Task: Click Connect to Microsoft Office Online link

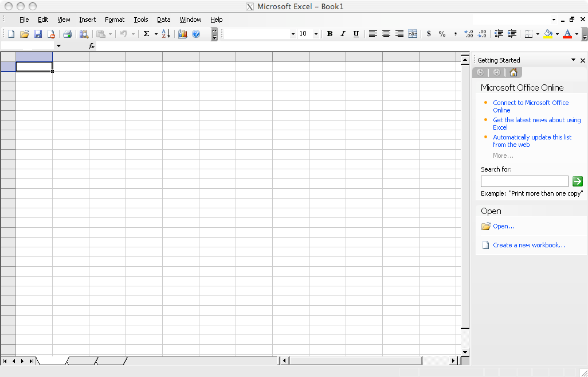Action: [531, 106]
